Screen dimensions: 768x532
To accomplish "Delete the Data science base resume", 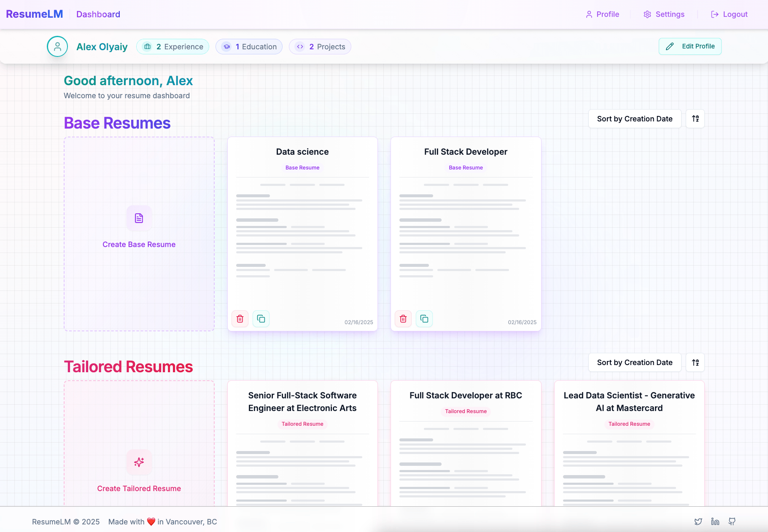I will tap(240, 319).
